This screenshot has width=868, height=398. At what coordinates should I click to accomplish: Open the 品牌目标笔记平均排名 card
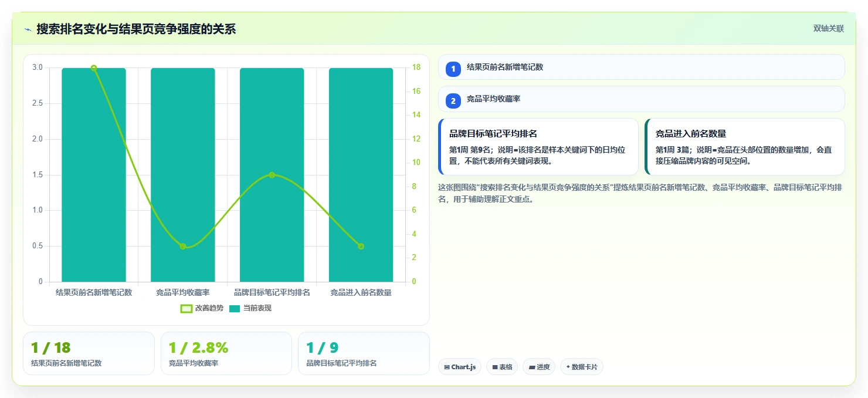[x=538, y=147]
